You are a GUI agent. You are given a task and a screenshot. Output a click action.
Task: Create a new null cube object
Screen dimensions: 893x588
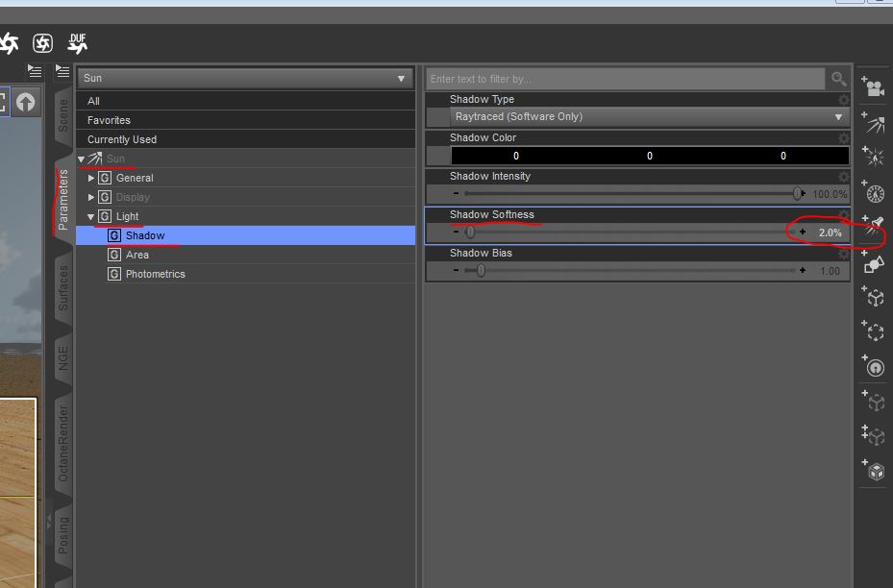tap(873, 296)
